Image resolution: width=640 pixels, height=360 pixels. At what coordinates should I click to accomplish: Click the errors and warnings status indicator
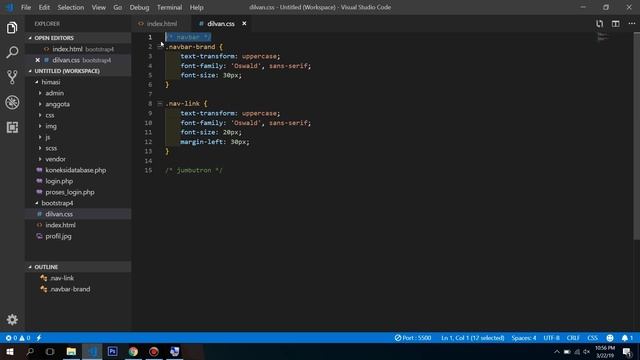(18, 338)
